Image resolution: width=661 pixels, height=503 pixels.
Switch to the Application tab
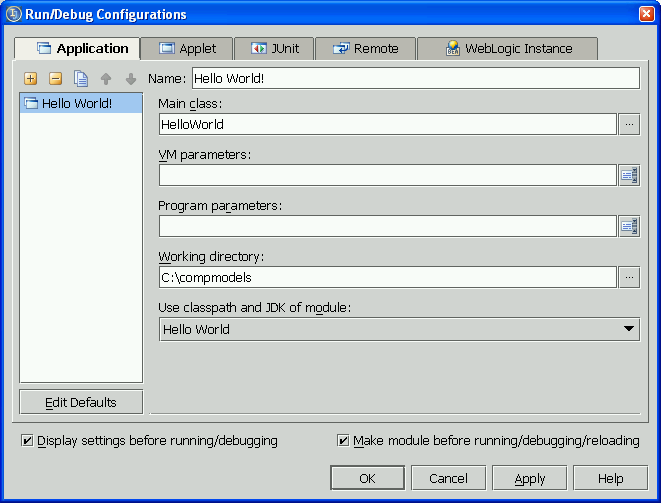pos(77,48)
